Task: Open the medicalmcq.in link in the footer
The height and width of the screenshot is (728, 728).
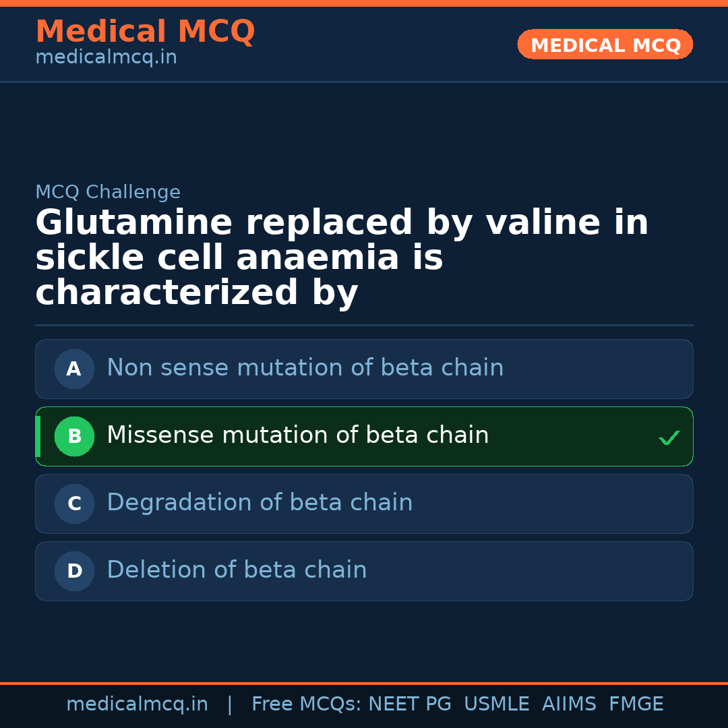Action: (137, 704)
